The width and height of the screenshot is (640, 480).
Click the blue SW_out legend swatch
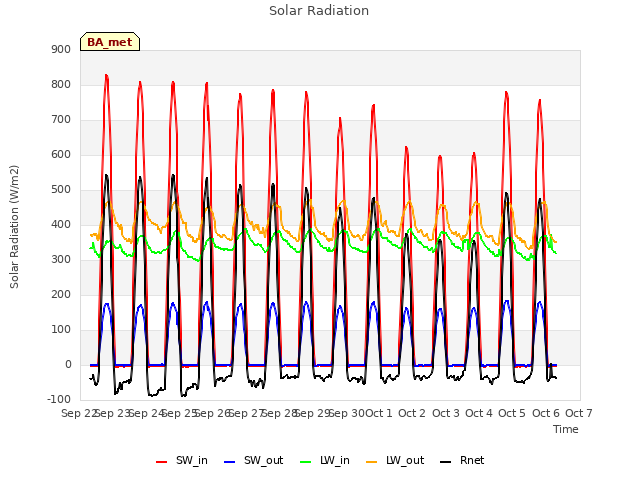click(x=230, y=462)
